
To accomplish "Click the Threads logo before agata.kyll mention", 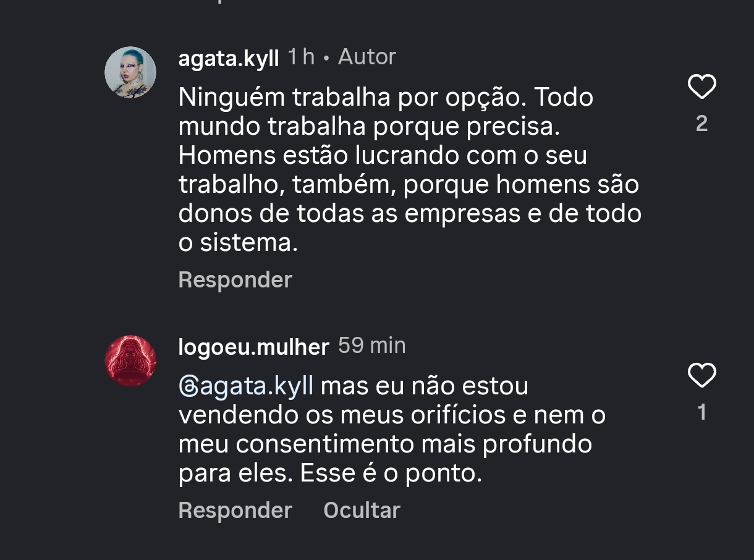I will (187, 386).
